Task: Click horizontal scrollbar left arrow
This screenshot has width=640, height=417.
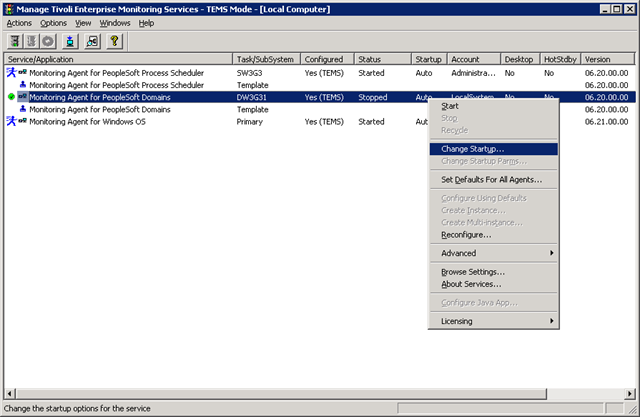Action: click(10, 394)
